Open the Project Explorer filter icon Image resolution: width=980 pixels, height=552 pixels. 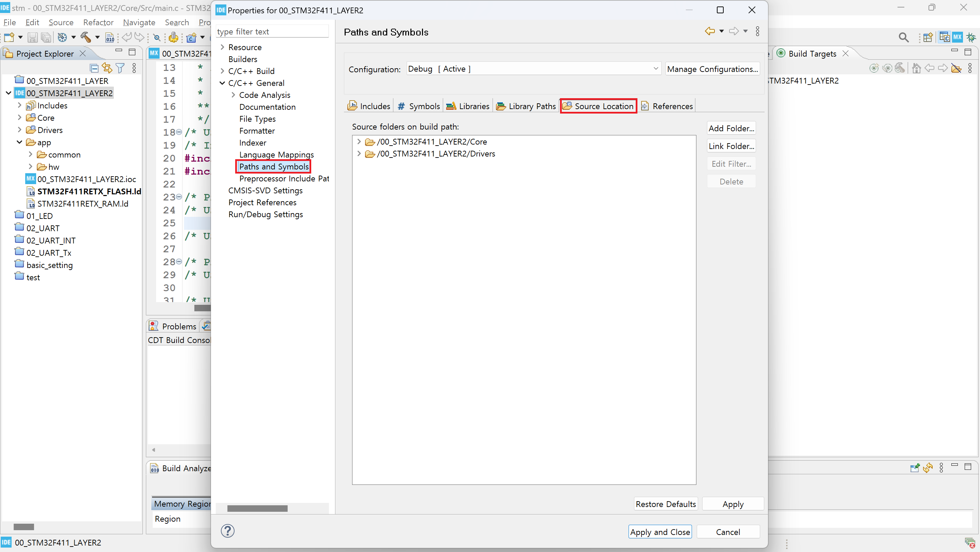(120, 68)
